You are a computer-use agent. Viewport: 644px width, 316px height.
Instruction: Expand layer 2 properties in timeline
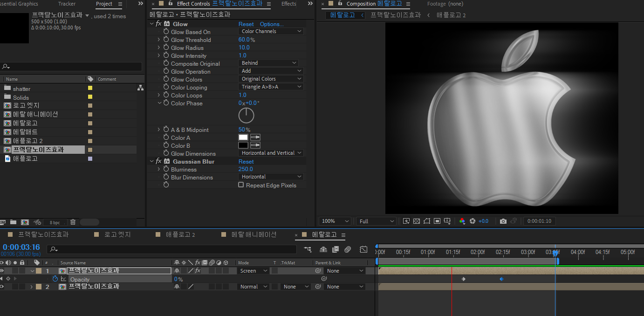click(x=32, y=287)
